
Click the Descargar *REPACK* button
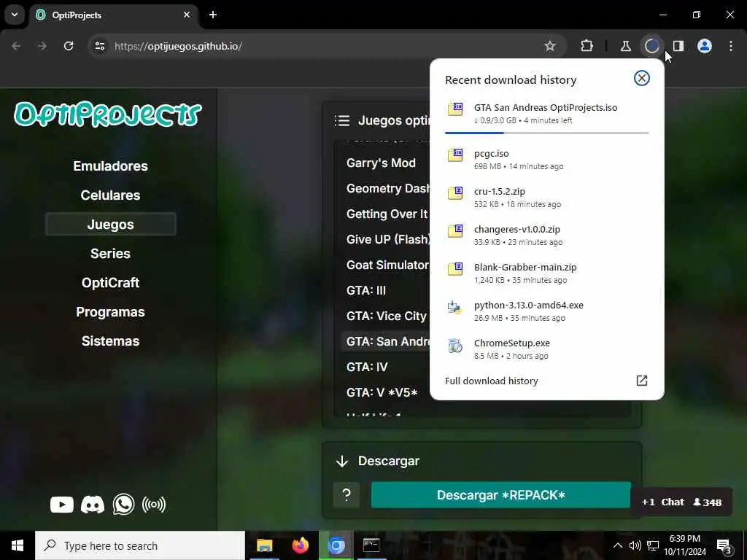500,495
